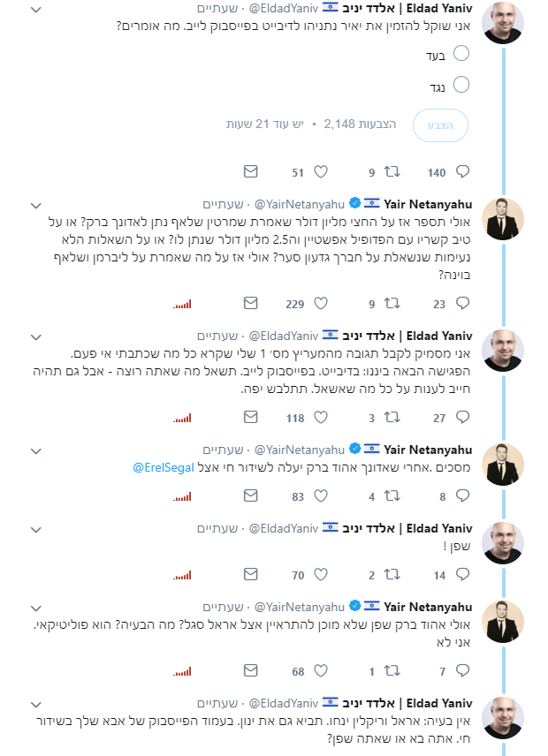Open the @ErelSegal mention link
The height and width of the screenshot is (756, 548).
pyautogui.click(x=165, y=466)
